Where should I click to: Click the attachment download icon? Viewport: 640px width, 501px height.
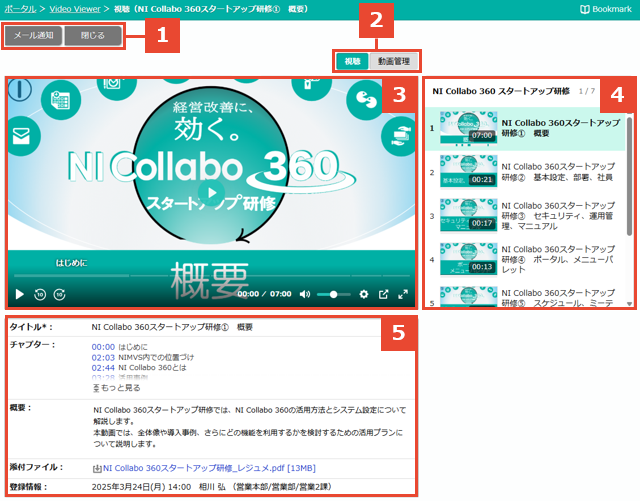97,469
